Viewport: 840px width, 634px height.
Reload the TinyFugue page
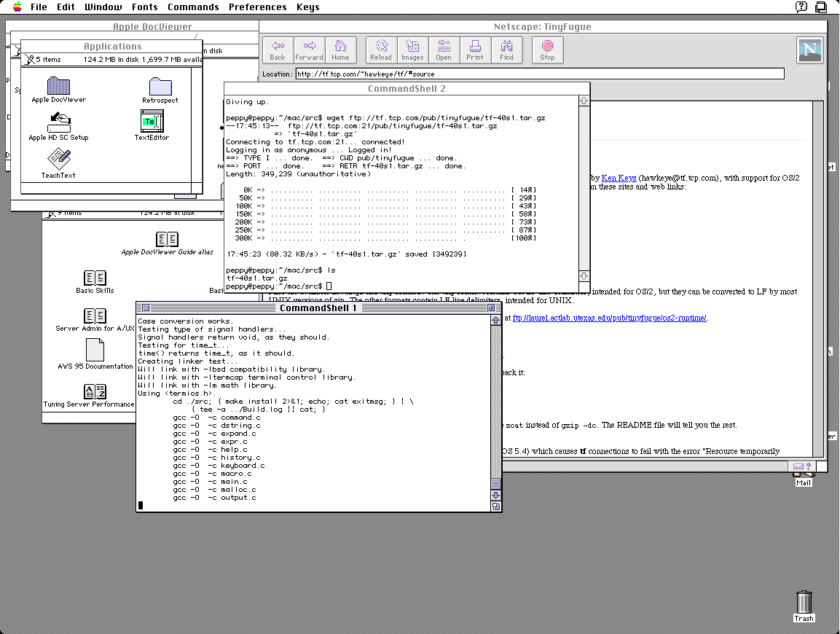[x=381, y=50]
